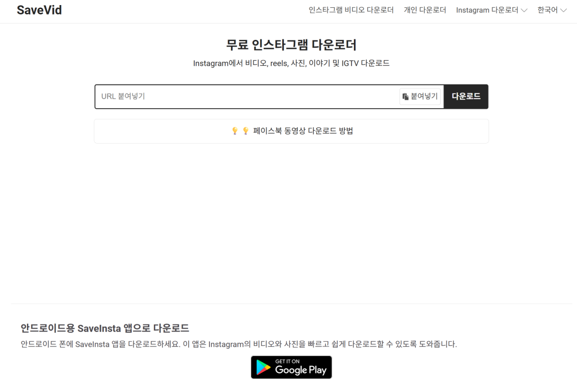Image resolution: width=577 pixels, height=392 pixels.
Task: Expand the 한국어 language dropdown
Action: (x=552, y=10)
